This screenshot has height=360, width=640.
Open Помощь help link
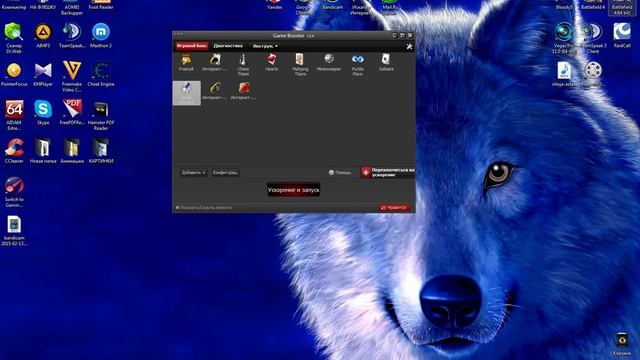pyautogui.click(x=340, y=173)
